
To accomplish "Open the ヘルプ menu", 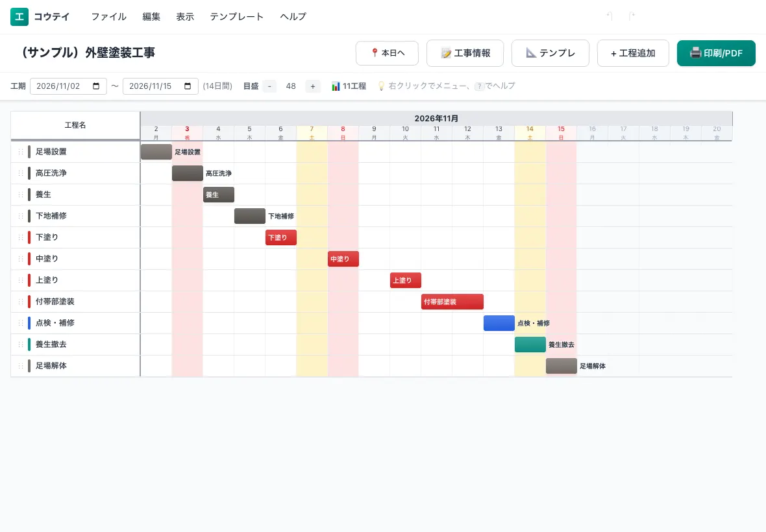I will coord(293,17).
